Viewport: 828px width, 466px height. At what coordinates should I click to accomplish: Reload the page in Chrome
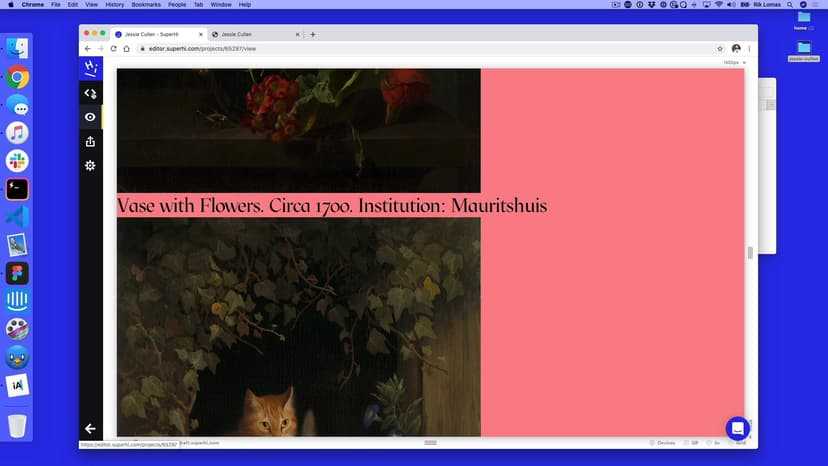(113, 48)
